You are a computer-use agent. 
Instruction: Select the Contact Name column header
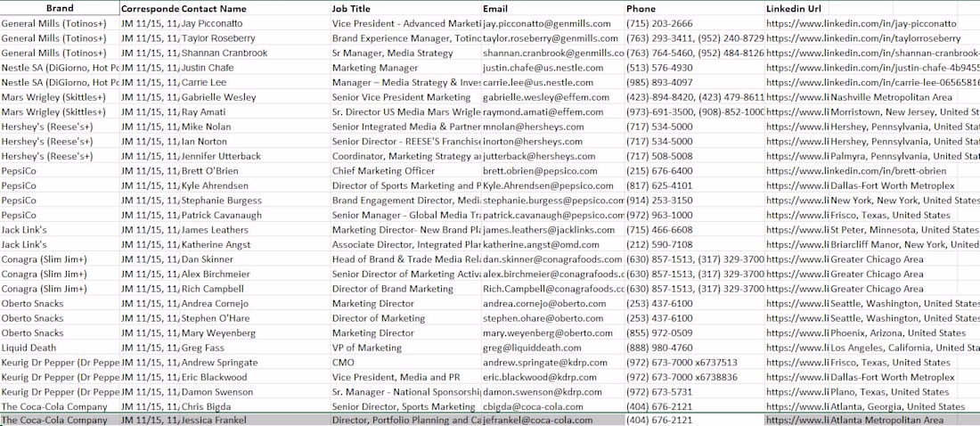(x=255, y=8)
